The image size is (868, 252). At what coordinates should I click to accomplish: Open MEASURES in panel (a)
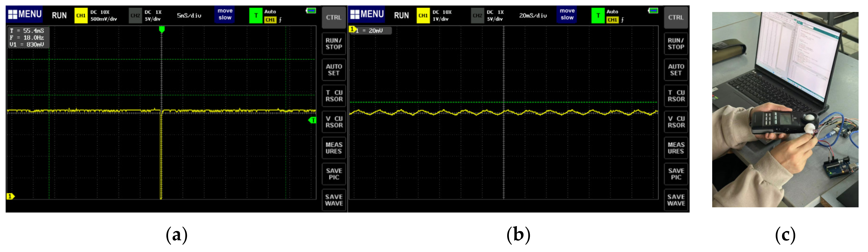(334, 148)
